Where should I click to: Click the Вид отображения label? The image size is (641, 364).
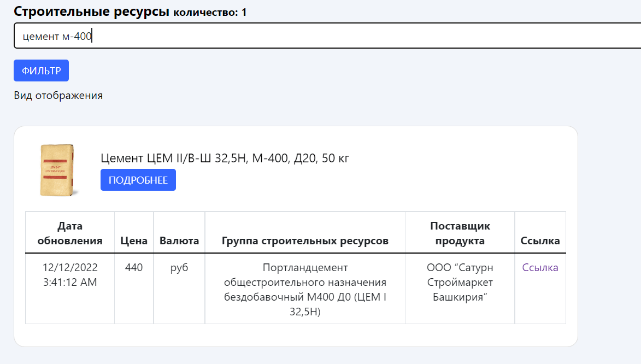pyautogui.click(x=58, y=96)
